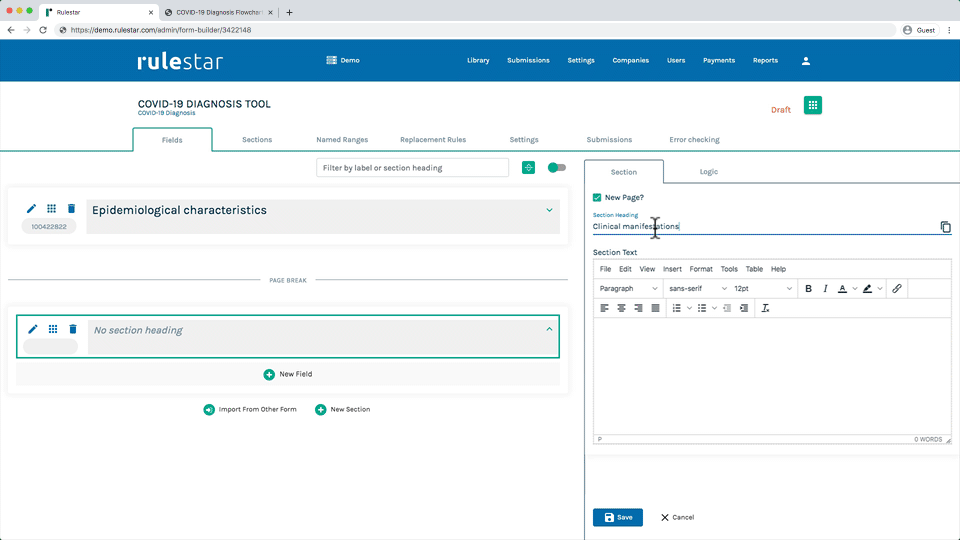
Task: Increase the indent in the editor
Action: [x=744, y=308]
